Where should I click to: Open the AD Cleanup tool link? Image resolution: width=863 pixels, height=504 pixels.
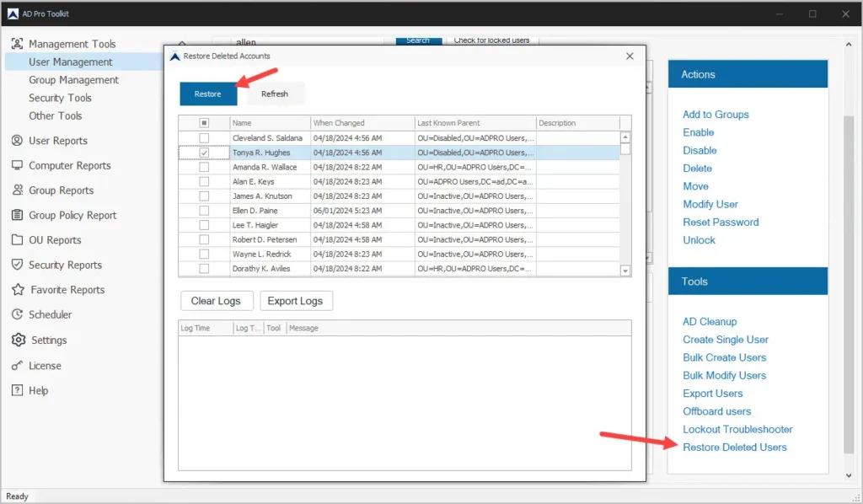[x=710, y=321]
